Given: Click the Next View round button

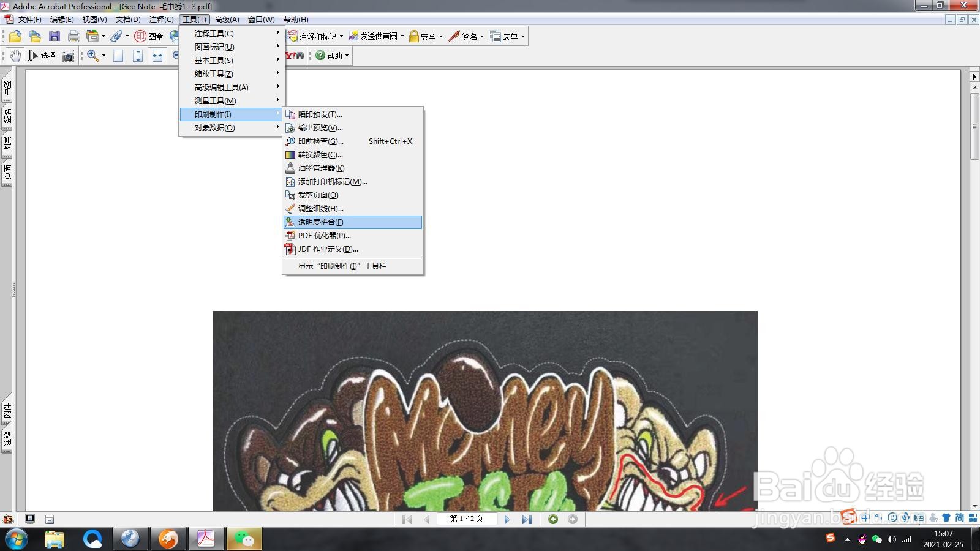Looking at the screenshot, I should (573, 519).
